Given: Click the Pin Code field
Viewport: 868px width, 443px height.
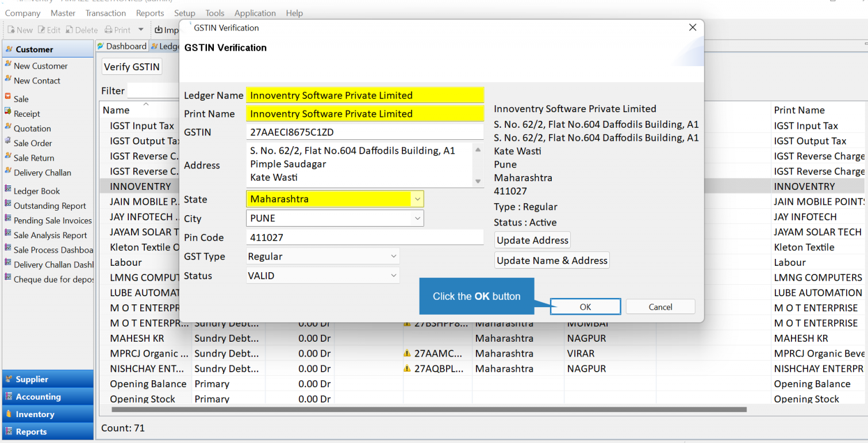Looking at the screenshot, I should [365, 237].
